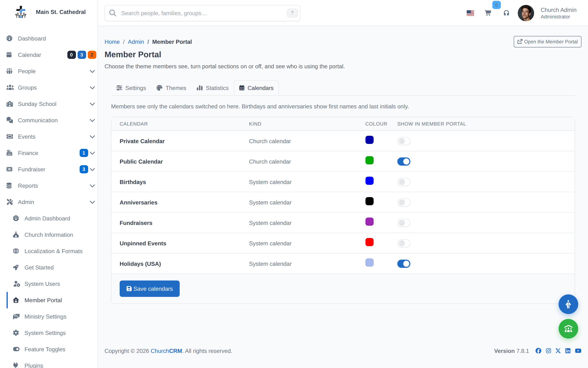Viewport: 588px width, 368px height.
Task: Open the Dashboard sidebar icon
Action: click(x=9, y=38)
